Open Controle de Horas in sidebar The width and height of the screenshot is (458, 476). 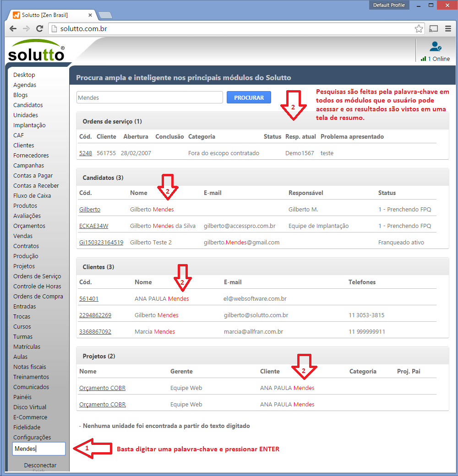[37, 286]
